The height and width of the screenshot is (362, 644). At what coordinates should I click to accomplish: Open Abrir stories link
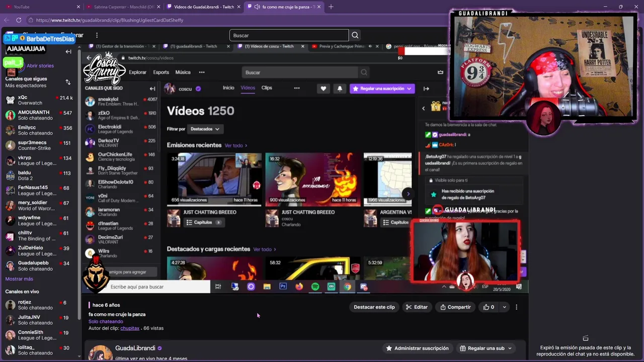click(x=40, y=66)
